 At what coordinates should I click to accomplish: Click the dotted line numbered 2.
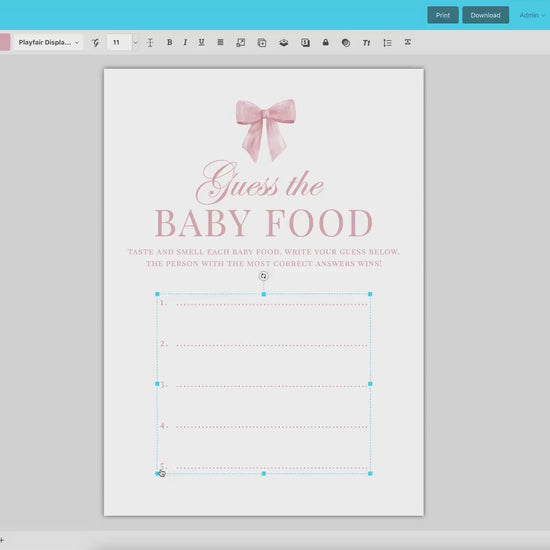coord(272,346)
